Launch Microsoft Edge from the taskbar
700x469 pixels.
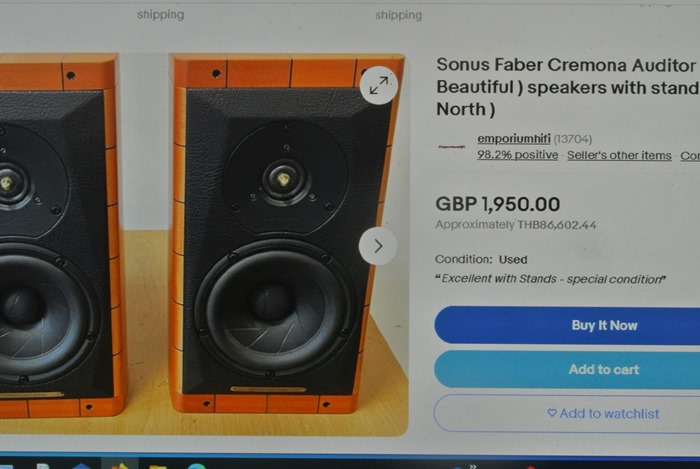(196, 466)
